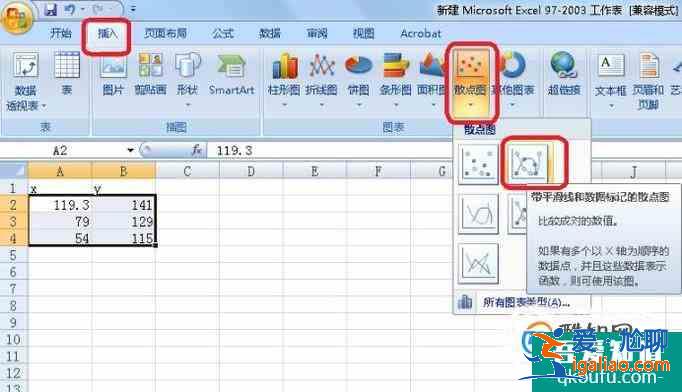Undo the last action
This screenshot has height=392, width=682.
click(x=70, y=9)
